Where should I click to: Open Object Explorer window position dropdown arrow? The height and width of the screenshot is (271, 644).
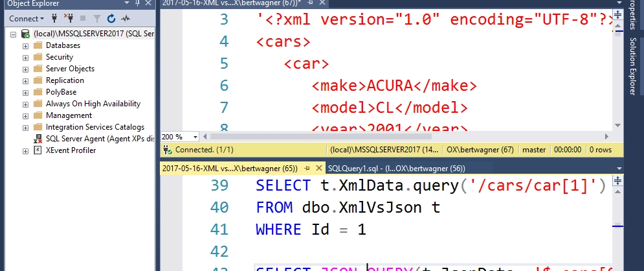tap(127, 3)
